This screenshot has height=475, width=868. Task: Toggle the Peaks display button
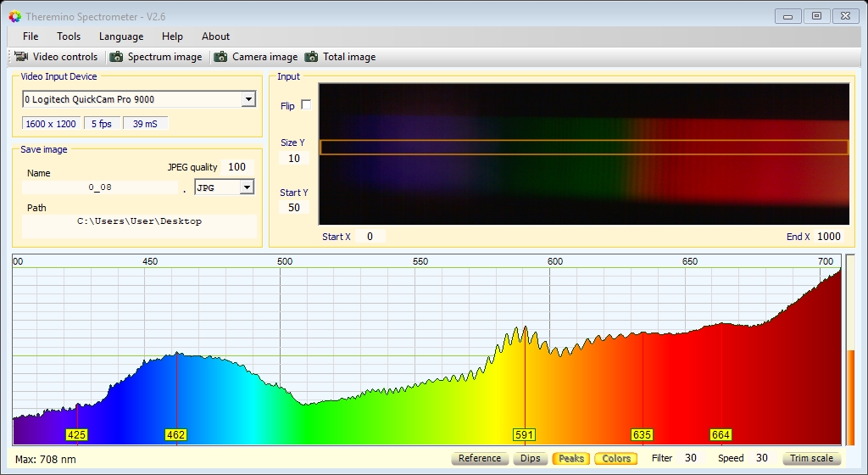pos(570,458)
